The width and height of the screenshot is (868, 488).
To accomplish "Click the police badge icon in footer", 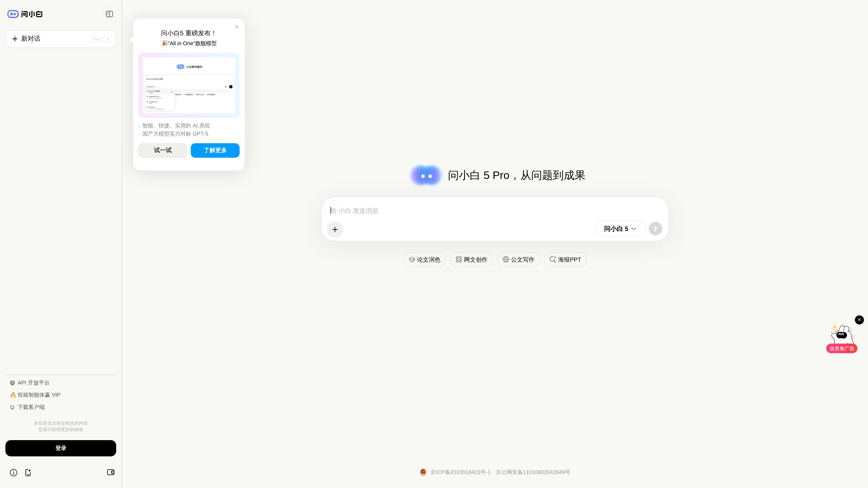I will [423, 472].
